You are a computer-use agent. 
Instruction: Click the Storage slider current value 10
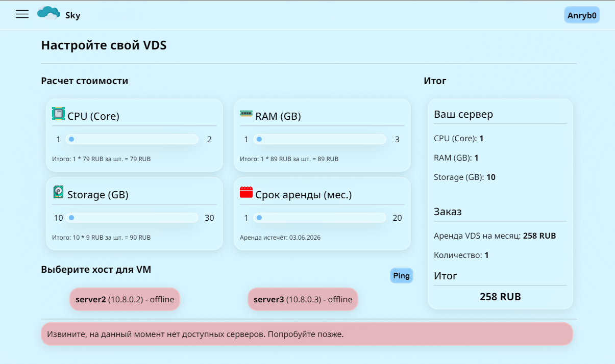pos(59,218)
